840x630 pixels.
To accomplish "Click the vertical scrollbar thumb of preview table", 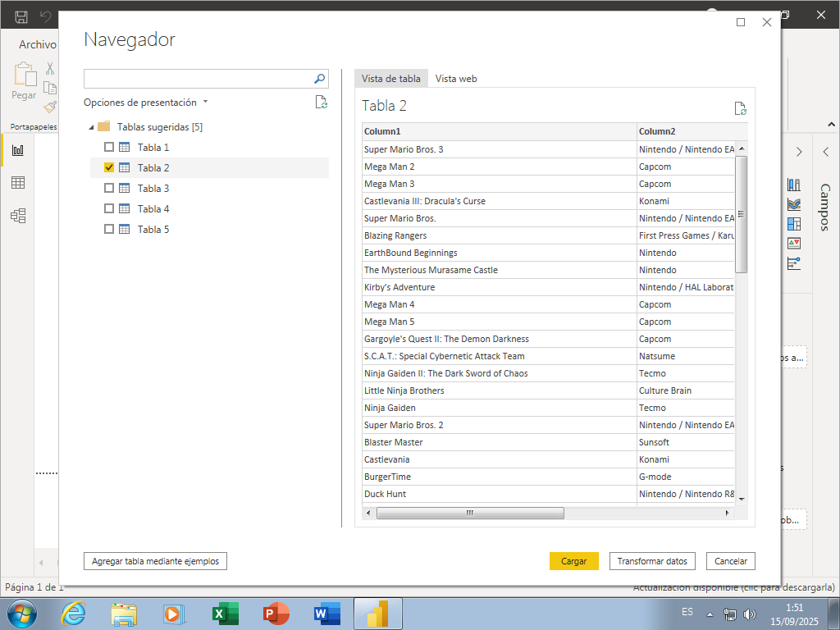I will 742,214.
